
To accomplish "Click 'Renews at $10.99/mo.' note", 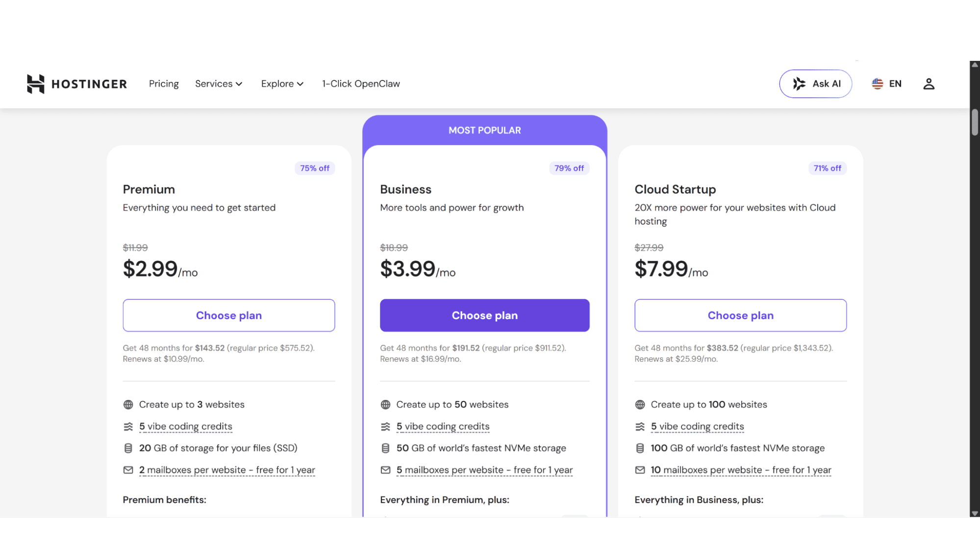I will click(x=164, y=359).
